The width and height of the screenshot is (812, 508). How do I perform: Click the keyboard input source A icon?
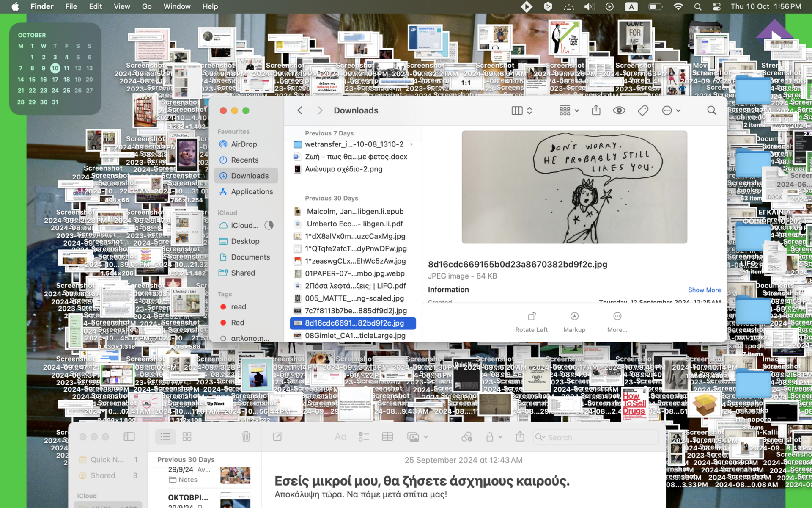click(x=631, y=6)
